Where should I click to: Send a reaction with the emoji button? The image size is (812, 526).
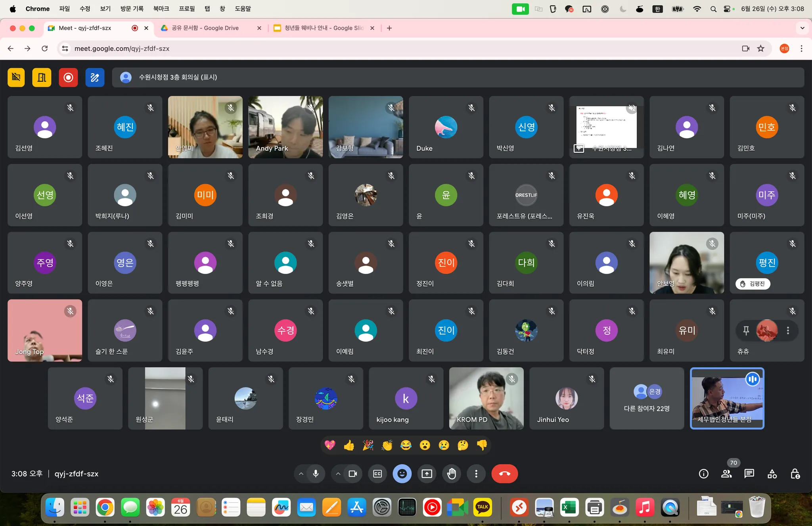tap(402, 474)
